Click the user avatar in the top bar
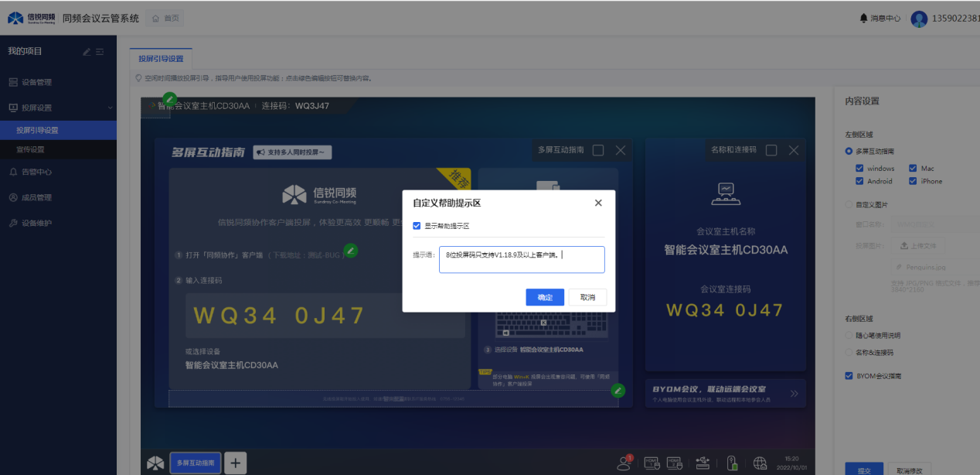Screen dimensions: 980x475 (x=919, y=19)
